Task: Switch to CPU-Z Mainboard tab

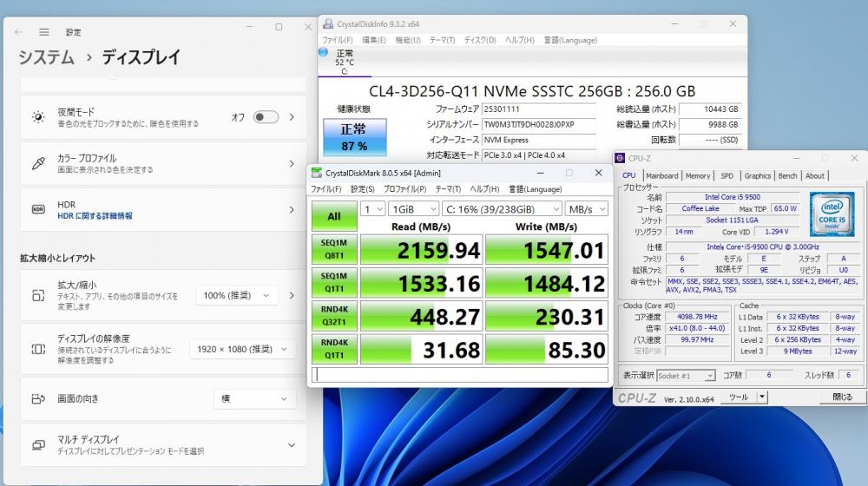Action: click(x=661, y=175)
